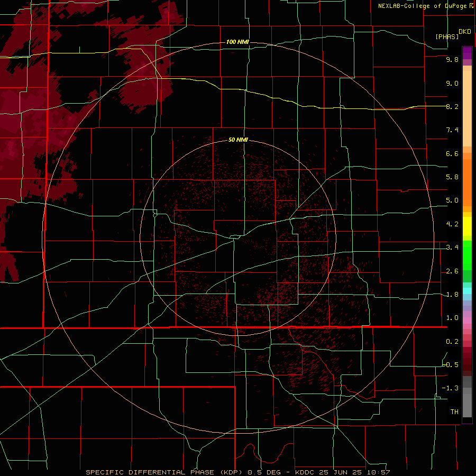
Task: Click the KDDC radar site identifier
Action: click(x=305, y=472)
